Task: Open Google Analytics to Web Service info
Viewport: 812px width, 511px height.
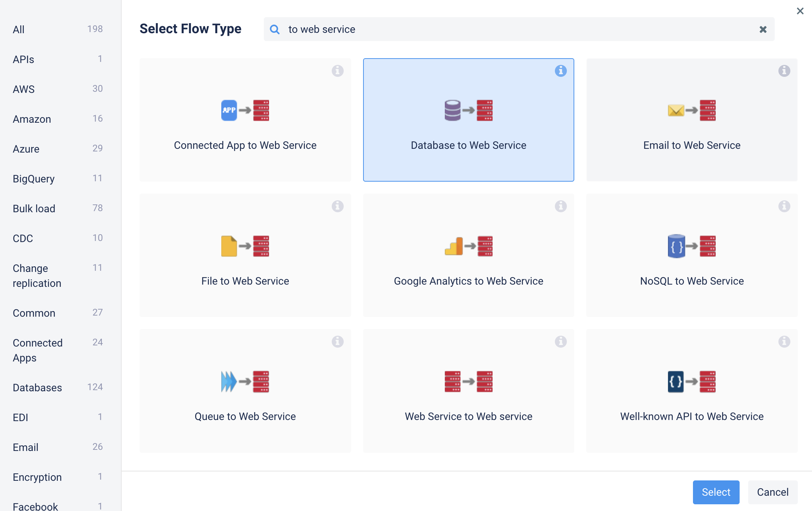Action: [560, 206]
